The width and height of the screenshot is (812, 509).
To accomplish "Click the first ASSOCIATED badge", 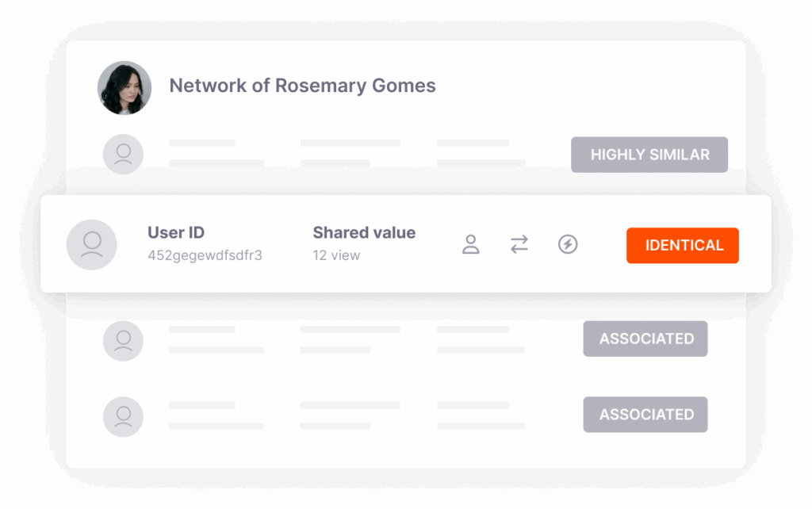I will tap(645, 339).
